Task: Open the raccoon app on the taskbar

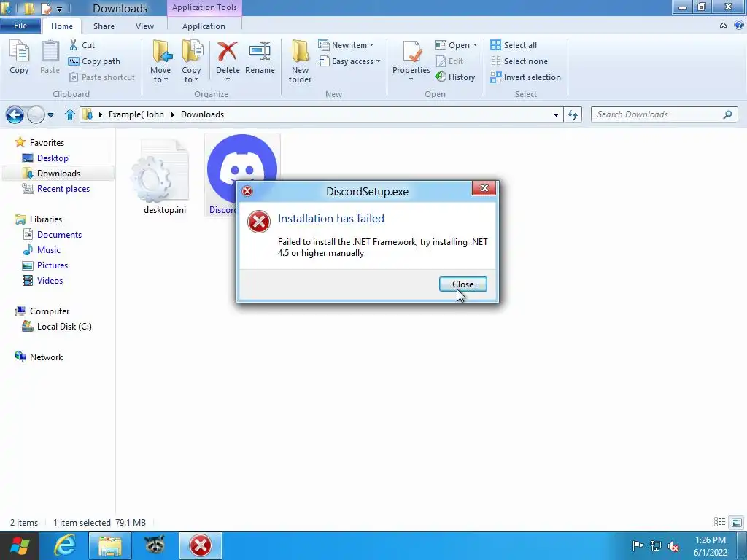Action: [x=155, y=545]
